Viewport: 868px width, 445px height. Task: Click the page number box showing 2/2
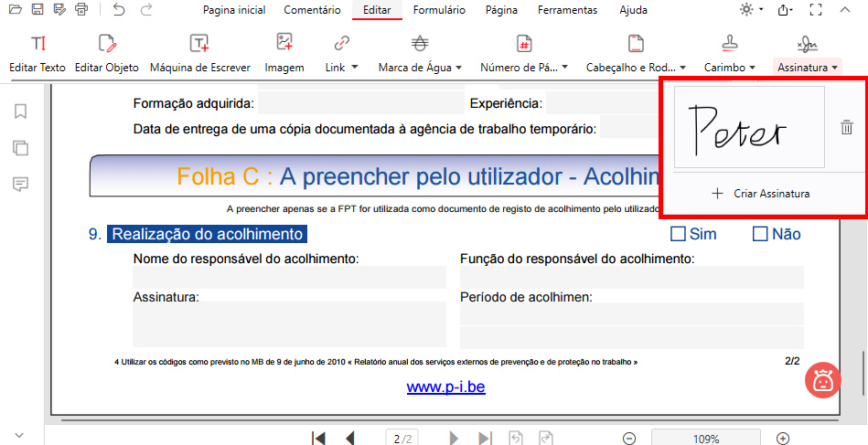(402, 439)
